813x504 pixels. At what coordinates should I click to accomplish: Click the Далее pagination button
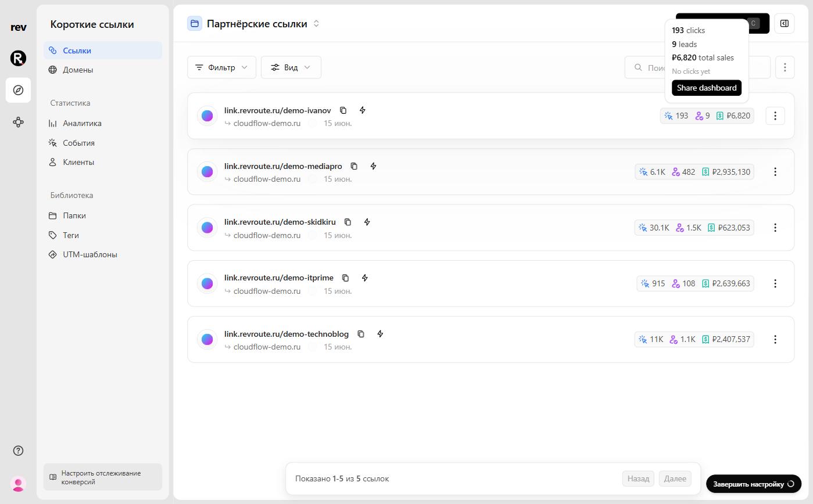point(675,478)
